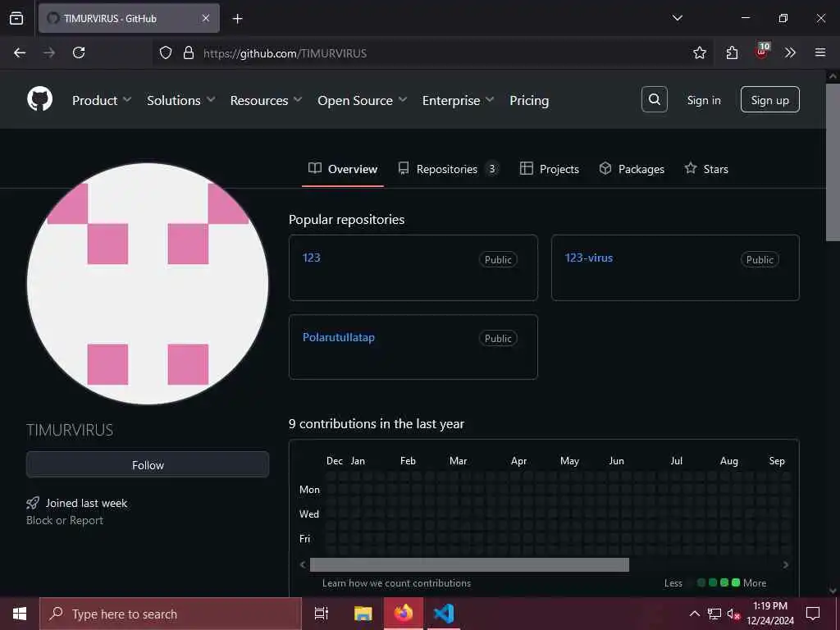
Task: Expand the Resources dropdown
Action: [267, 100]
